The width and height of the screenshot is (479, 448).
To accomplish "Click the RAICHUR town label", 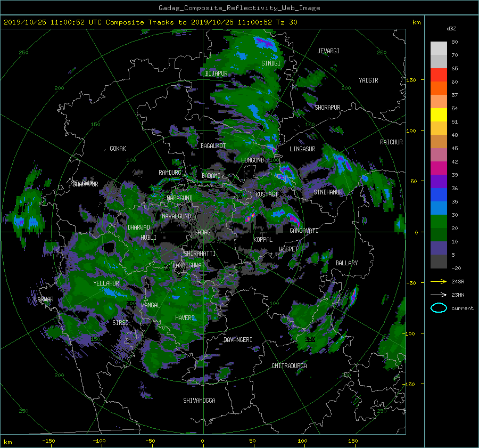I will (391, 142).
